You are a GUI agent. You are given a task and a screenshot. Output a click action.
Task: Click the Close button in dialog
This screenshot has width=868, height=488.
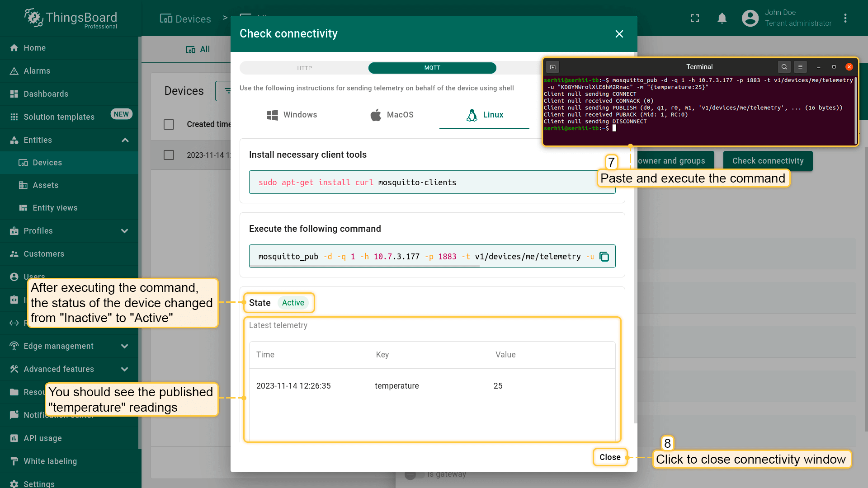click(609, 457)
